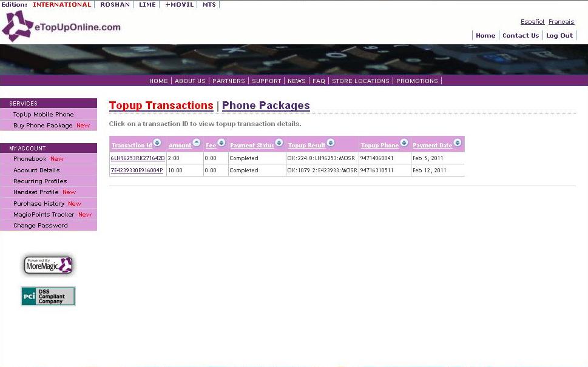Sort Topup Phone column via arrow icon

(404, 143)
